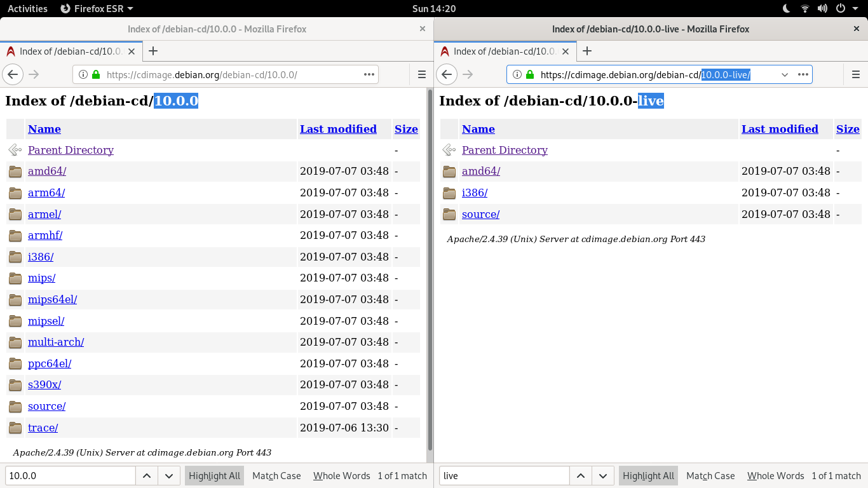This screenshot has height=488, width=868.
Task: Go back in the left Firefox window
Action: (x=13, y=74)
